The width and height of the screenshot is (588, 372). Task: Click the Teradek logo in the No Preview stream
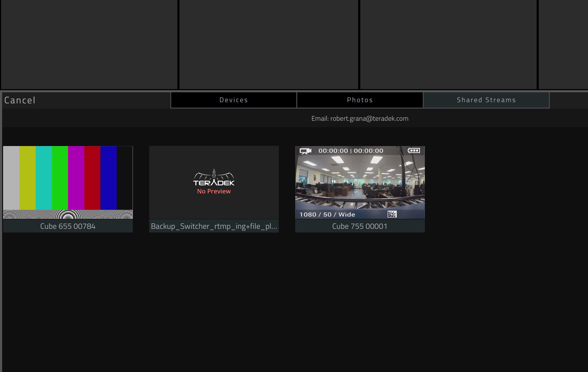click(214, 177)
